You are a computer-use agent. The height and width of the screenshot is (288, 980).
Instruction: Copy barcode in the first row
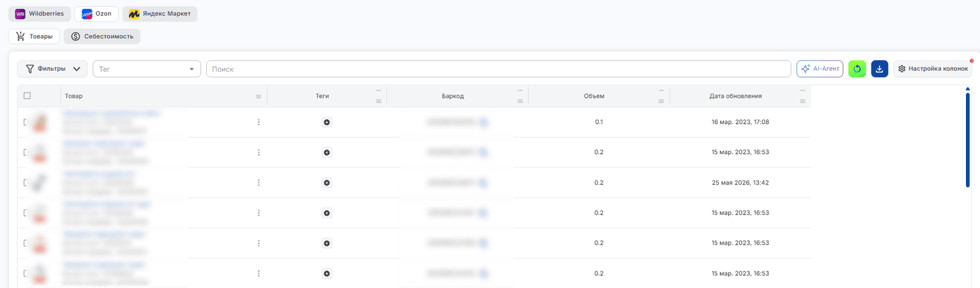coord(484,122)
